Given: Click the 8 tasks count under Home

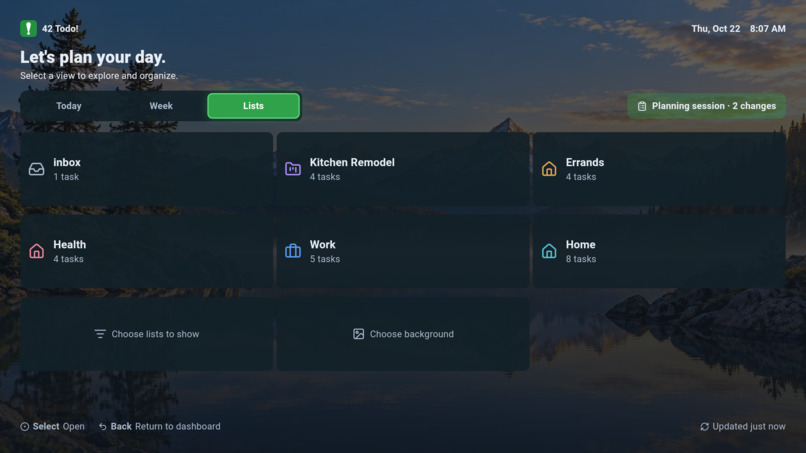Looking at the screenshot, I should [581, 259].
